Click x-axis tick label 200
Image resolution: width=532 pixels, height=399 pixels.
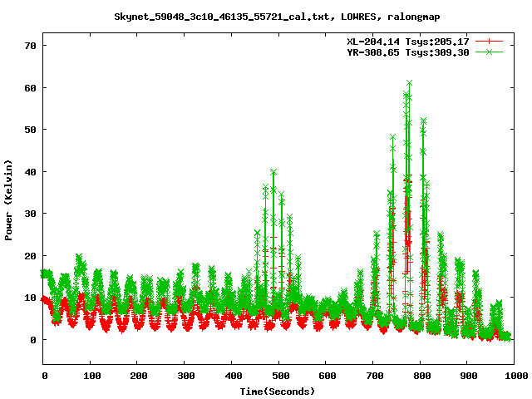139,376
